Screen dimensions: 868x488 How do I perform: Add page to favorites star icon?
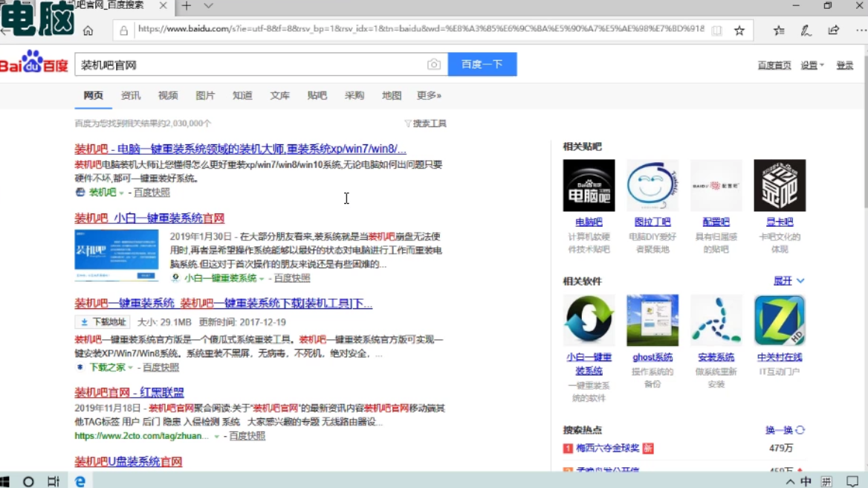coord(739,30)
